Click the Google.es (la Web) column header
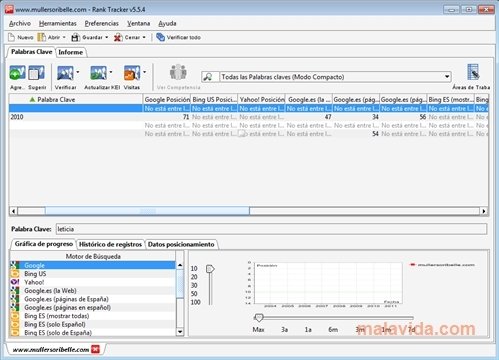499x360 pixels. point(309,99)
